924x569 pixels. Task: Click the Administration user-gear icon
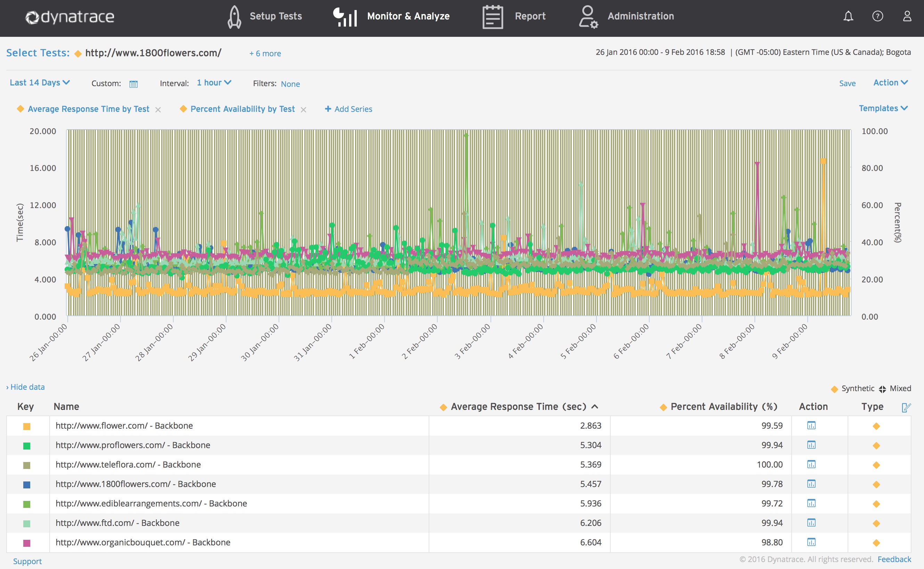[x=588, y=17]
